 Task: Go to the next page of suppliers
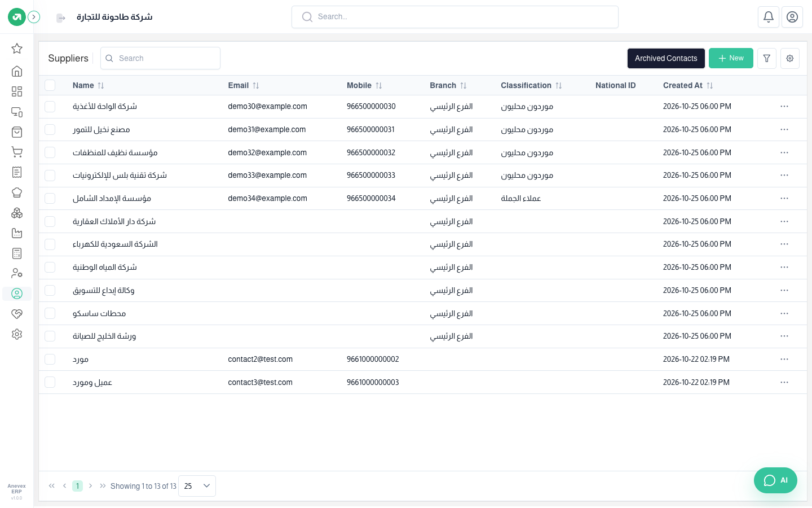[90, 486]
